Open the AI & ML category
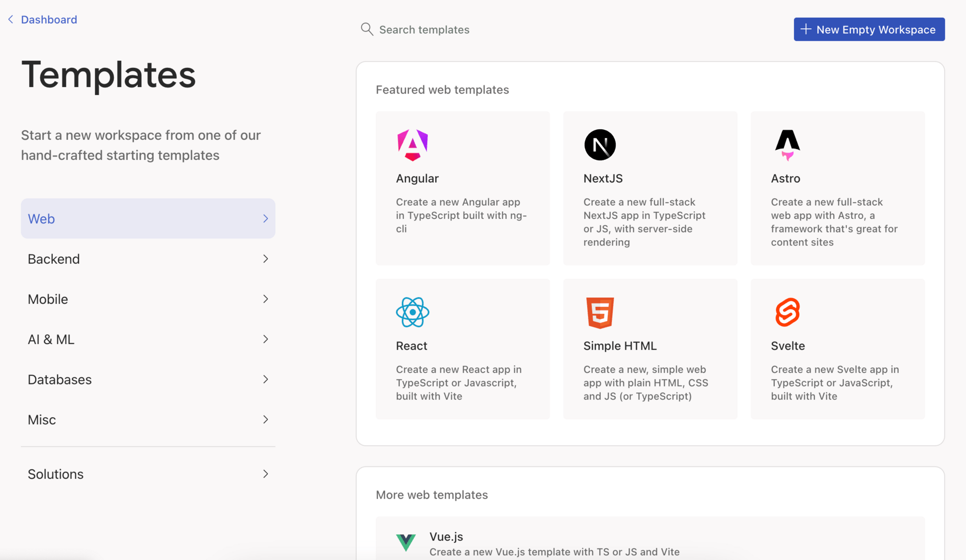The width and height of the screenshot is (966, 560). point(51,339)
